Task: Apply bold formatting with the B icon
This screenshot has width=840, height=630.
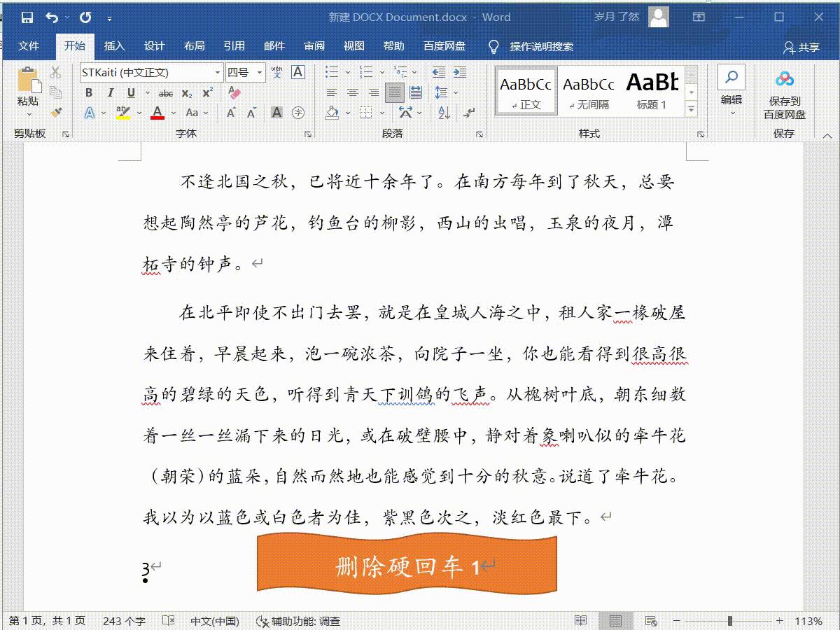Action: (90, 92)
